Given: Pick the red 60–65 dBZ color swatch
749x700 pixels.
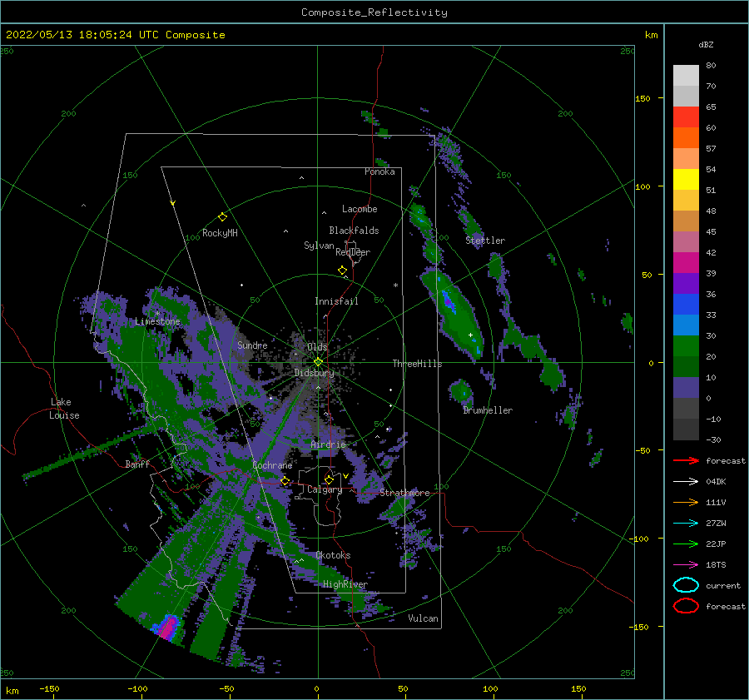Looking at the screenshot, I should tap(686, 117).
